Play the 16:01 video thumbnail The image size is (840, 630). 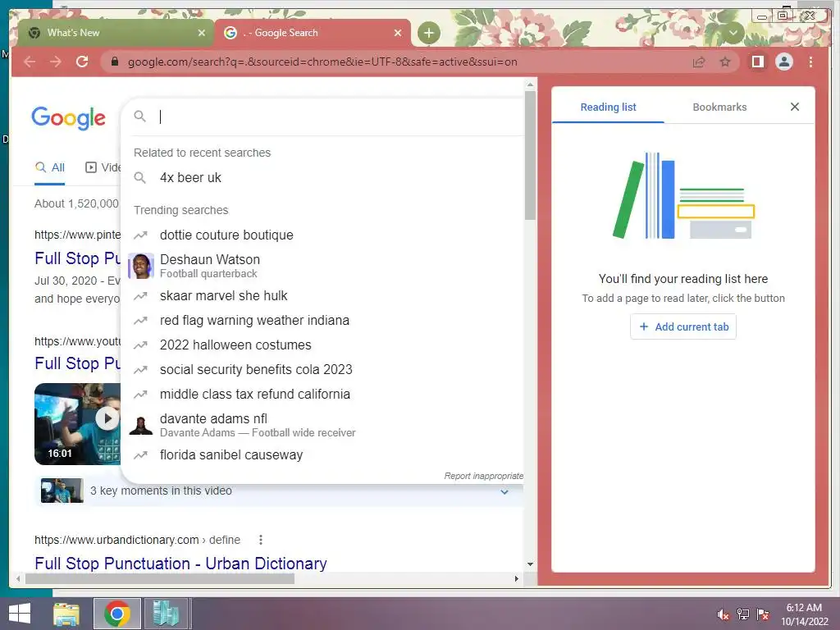click(x=78, y=424)
